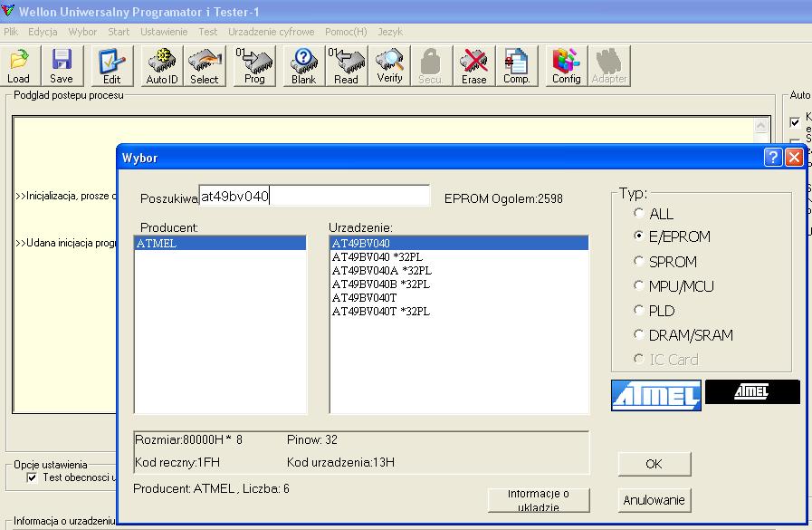The height and width of the screenshot is (530, 812).
Task: Click the process log scrollbar up arrow
Action: [760, 125]
